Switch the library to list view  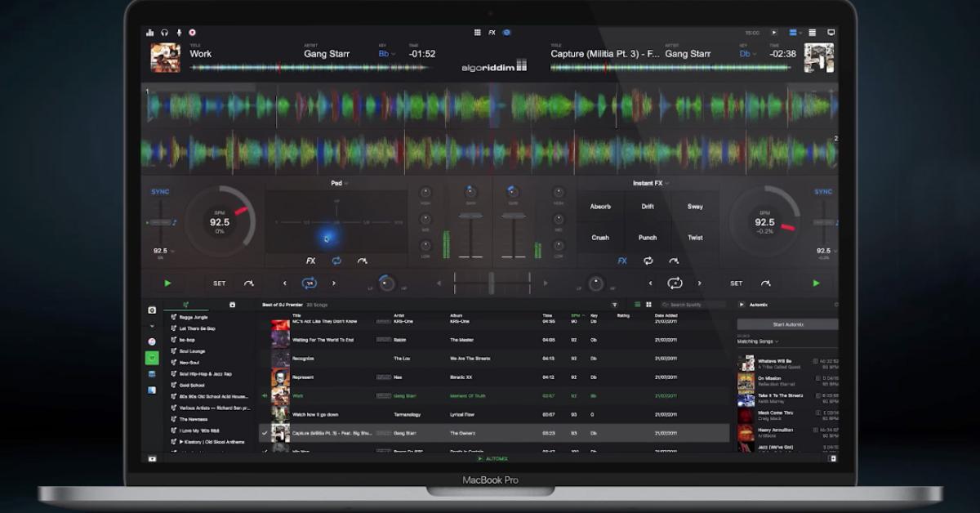pos(637,304)
